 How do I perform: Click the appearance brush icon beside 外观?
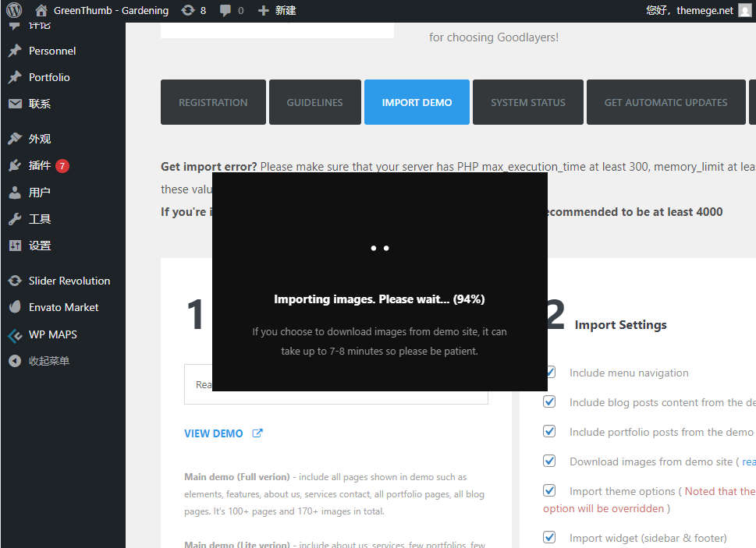click(x=15, y=139)
